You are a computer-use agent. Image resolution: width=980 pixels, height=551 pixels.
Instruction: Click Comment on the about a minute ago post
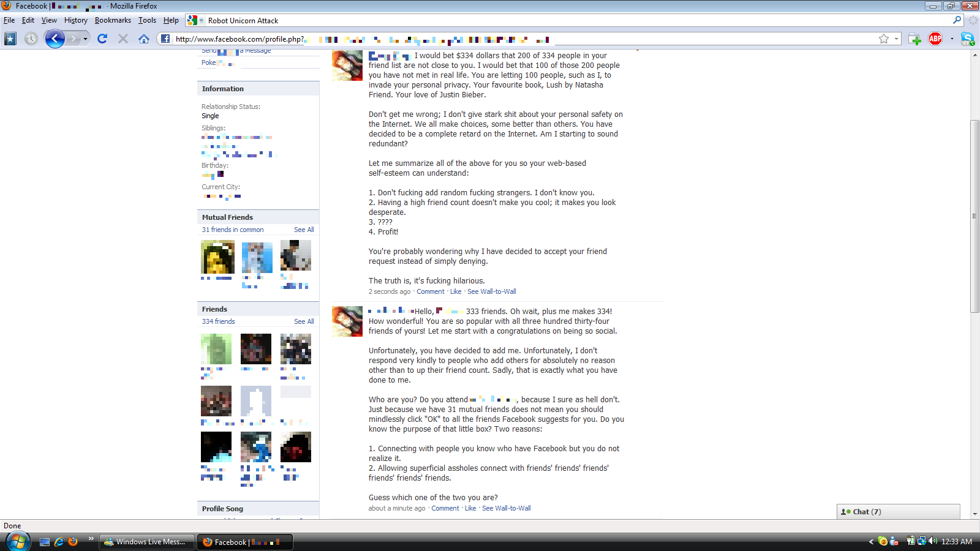[445, 508]
